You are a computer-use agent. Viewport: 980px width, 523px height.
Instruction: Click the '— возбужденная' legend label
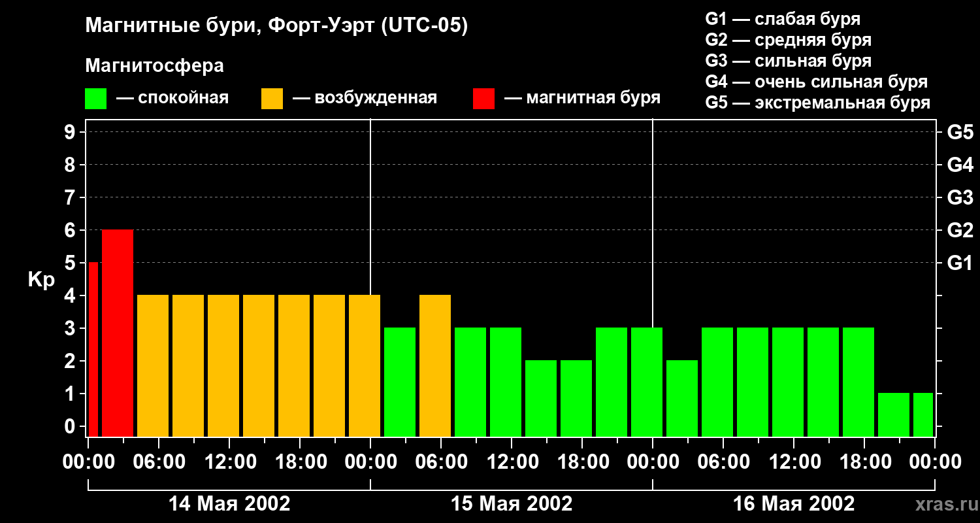365,98
